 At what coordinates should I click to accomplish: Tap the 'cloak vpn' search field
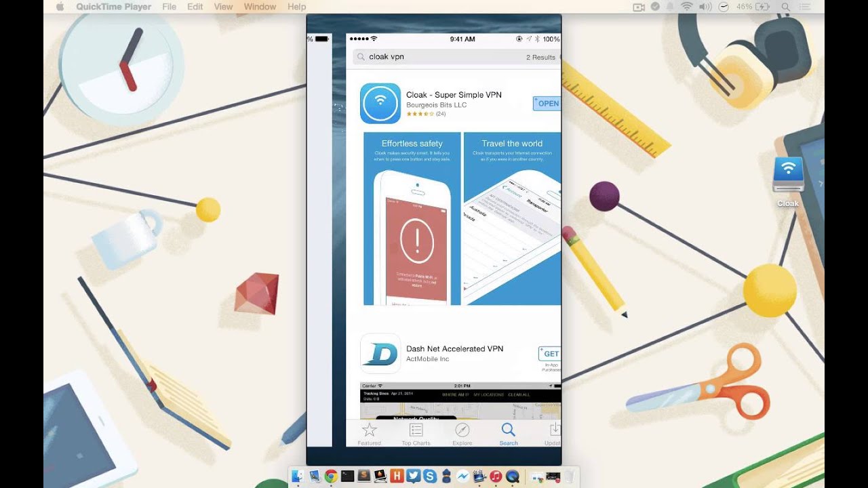click(456, 57)
